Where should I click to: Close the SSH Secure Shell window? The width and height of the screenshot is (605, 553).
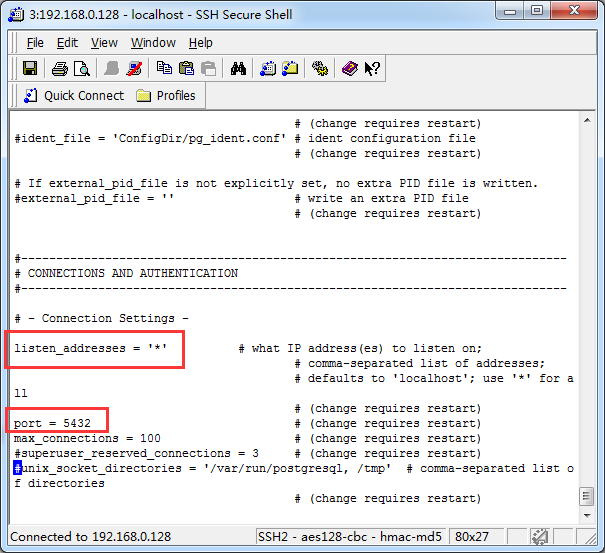574,11
